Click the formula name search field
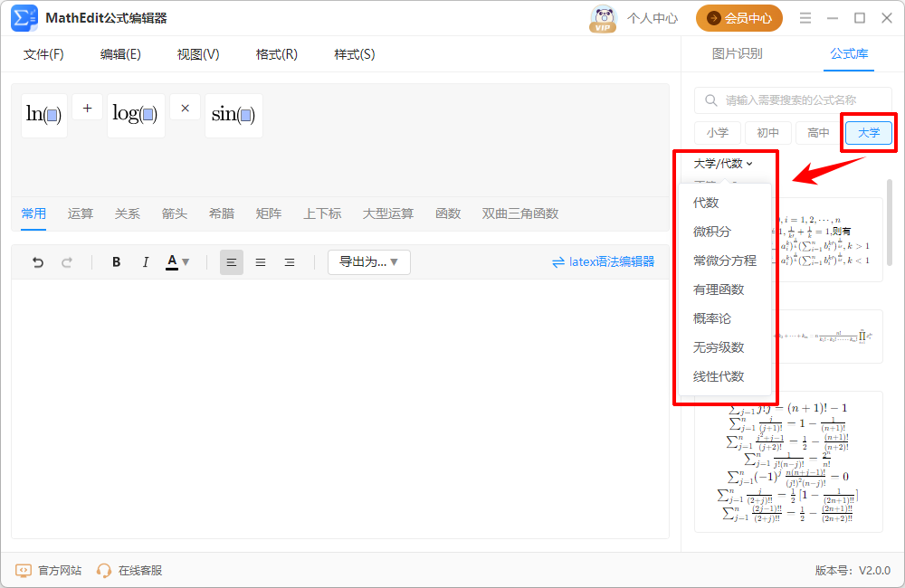The image size is (905, 588). [x=793, y=100]
